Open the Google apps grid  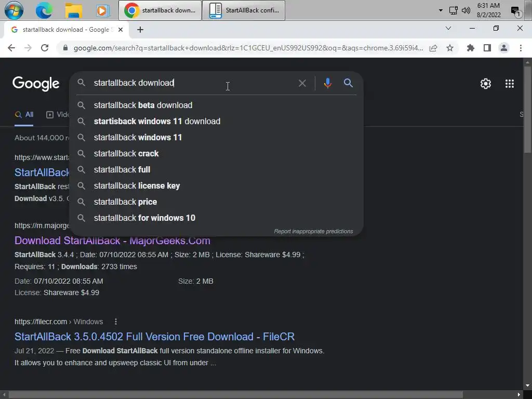509,84
